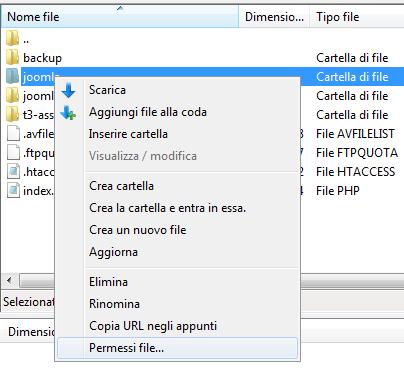Click the .htaccess file icon
Screen dimensions: 404x372
tap(13, 172)
